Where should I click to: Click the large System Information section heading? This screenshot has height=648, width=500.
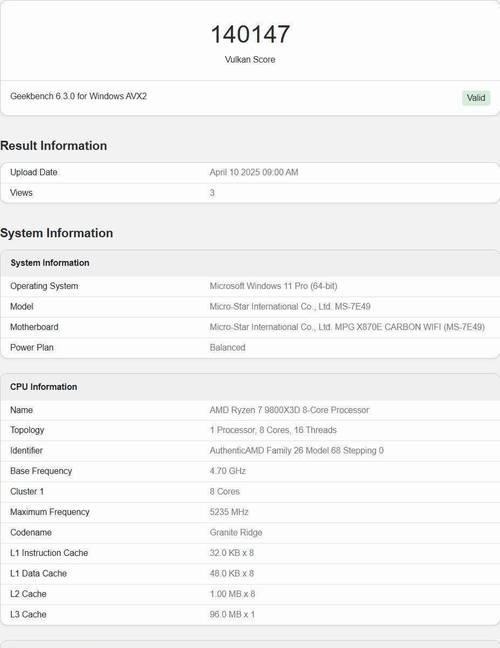click(x=57, y=233)
